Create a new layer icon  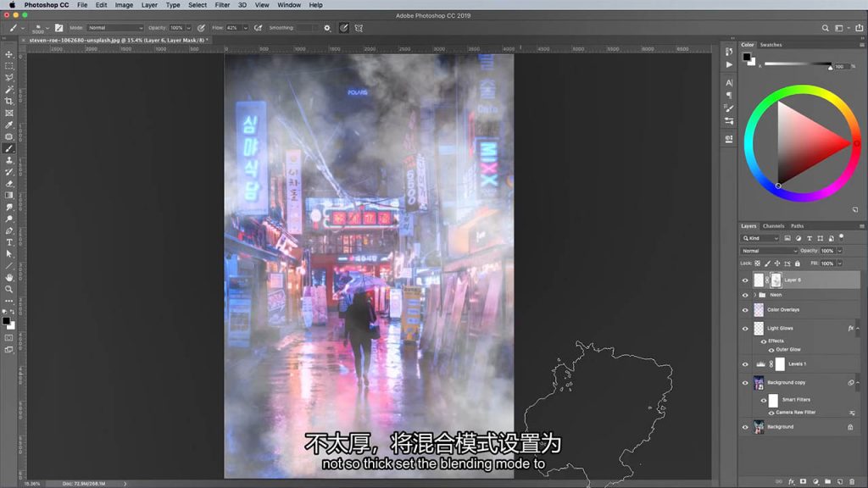pos(840,481)
